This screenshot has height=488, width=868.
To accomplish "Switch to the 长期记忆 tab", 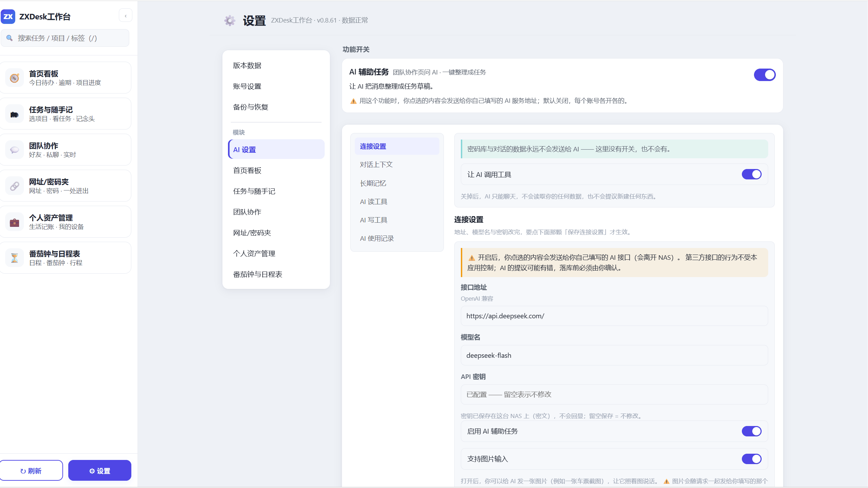I will tap(397, 183).
